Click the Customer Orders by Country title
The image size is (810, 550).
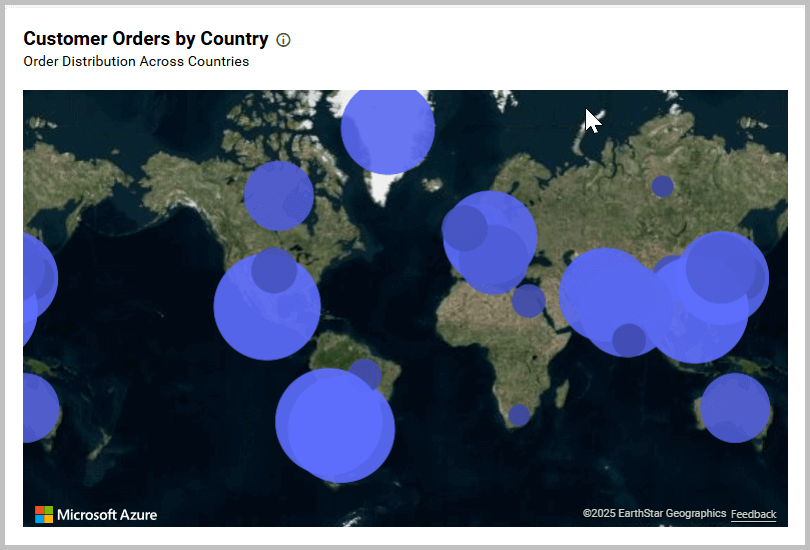click(x=146, y=39)
